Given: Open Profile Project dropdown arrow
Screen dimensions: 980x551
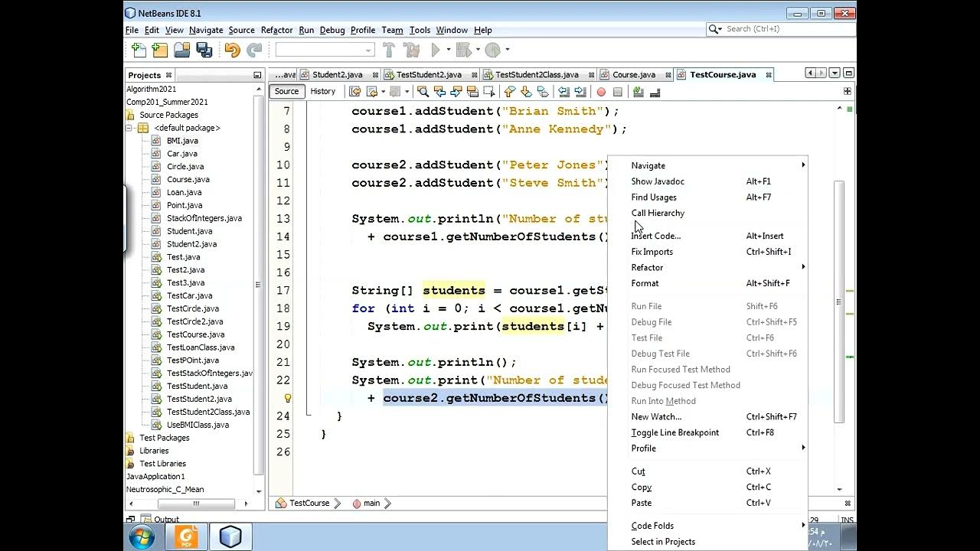Looking at the screenshot, I should (506, 50).
